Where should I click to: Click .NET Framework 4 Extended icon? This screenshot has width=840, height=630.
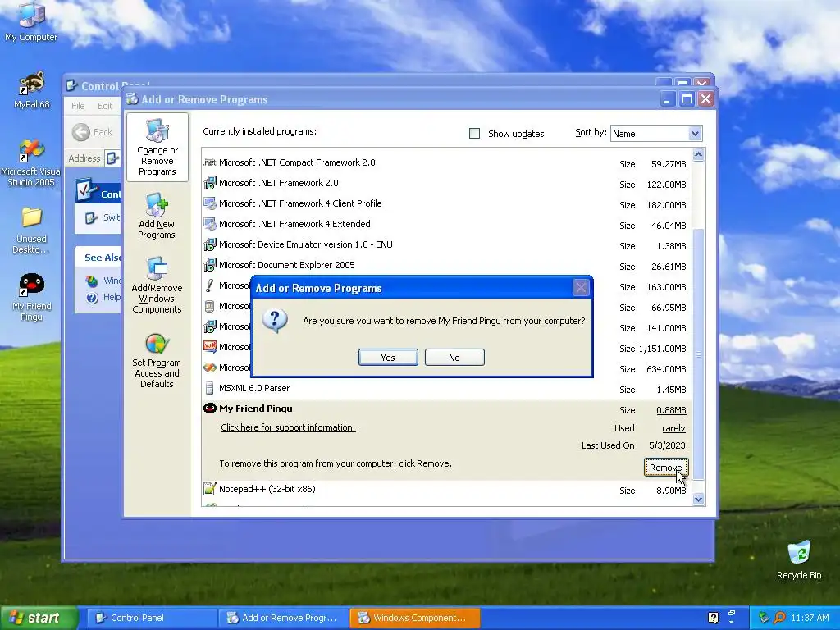[x=209, y=224]
